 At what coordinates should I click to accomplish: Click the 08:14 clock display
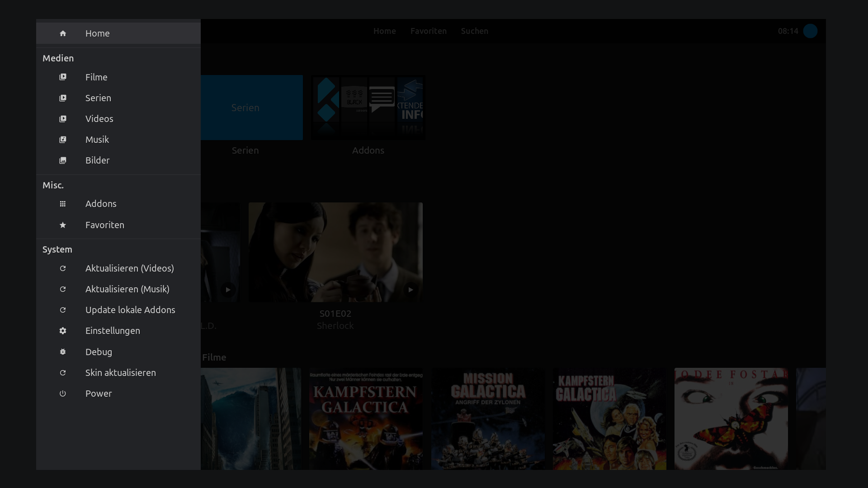coord(788,31)
